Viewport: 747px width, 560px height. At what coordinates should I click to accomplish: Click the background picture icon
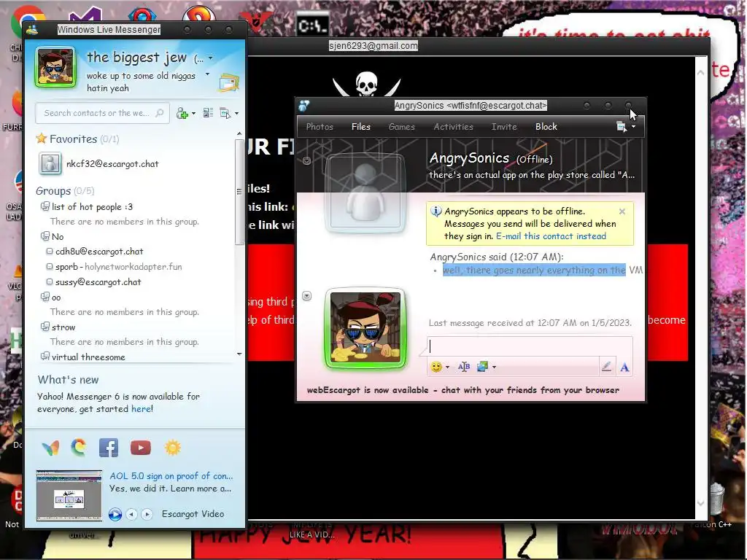coord(483,367)
